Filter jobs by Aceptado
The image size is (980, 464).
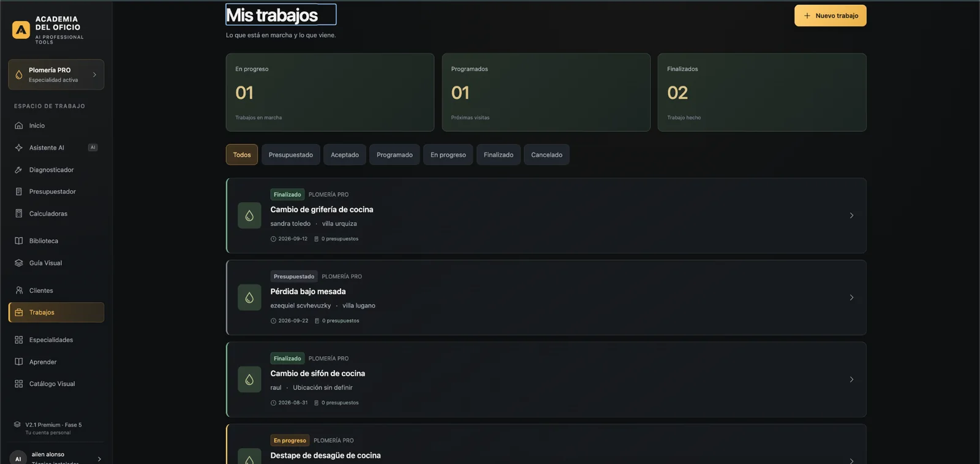(x=345, y=155)
